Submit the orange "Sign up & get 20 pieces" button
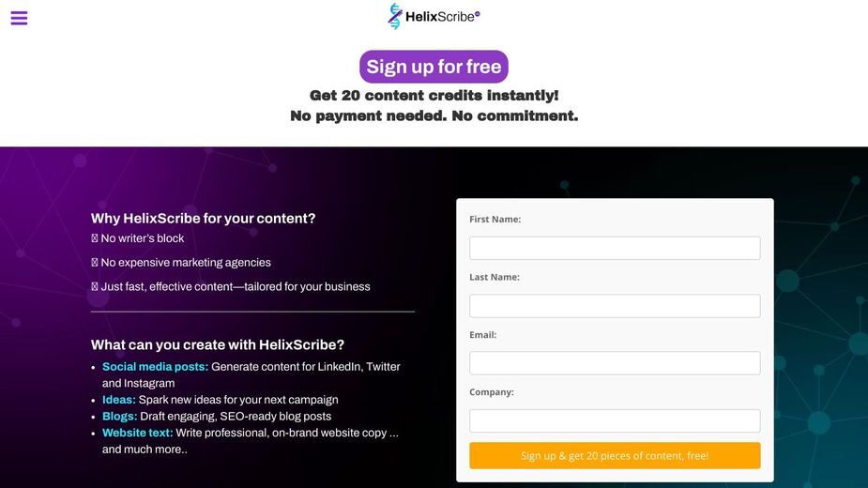868x488 pixels. 615,455
